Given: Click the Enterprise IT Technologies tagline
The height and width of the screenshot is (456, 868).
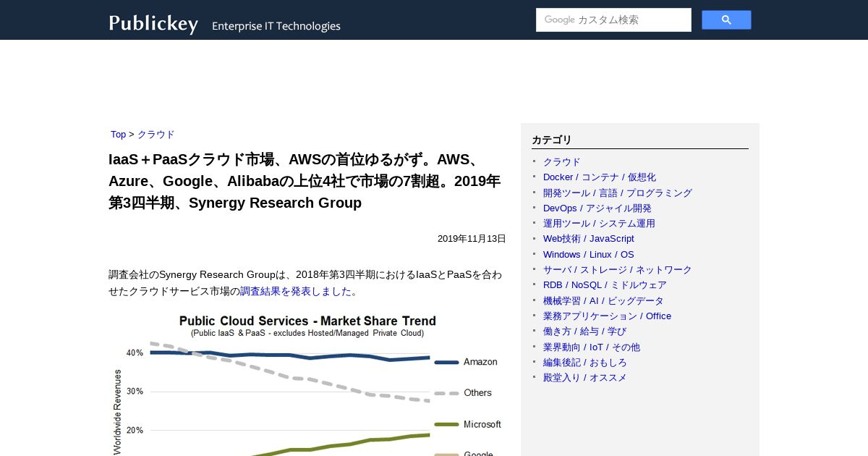Looking at the screenshot, I should (x=276, y=26).
